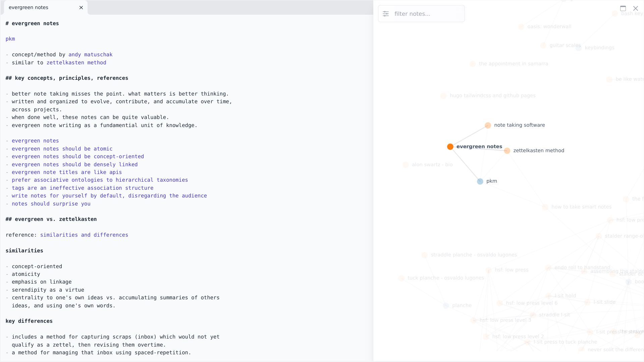Select the evergreen notes graph node
This screenshot has height=362, width=644.
(450, 146)
